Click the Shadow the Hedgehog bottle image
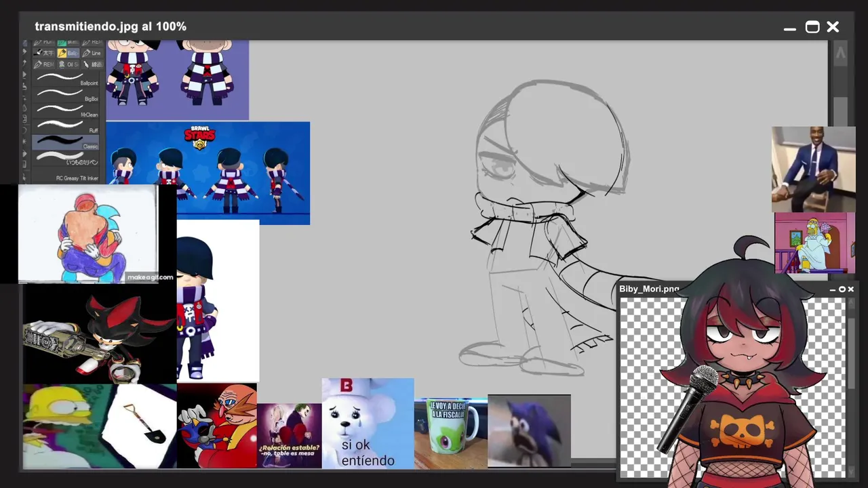 [100, 334]
